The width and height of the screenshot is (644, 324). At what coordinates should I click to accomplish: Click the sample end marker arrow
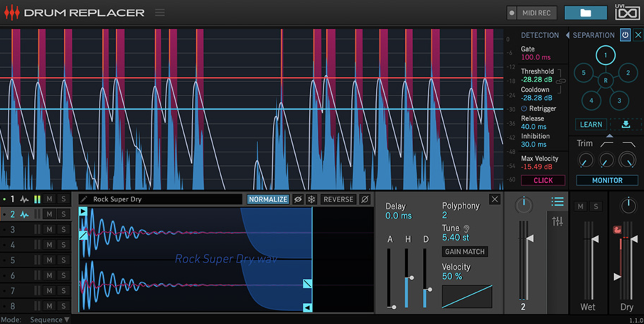click(307, 307)
